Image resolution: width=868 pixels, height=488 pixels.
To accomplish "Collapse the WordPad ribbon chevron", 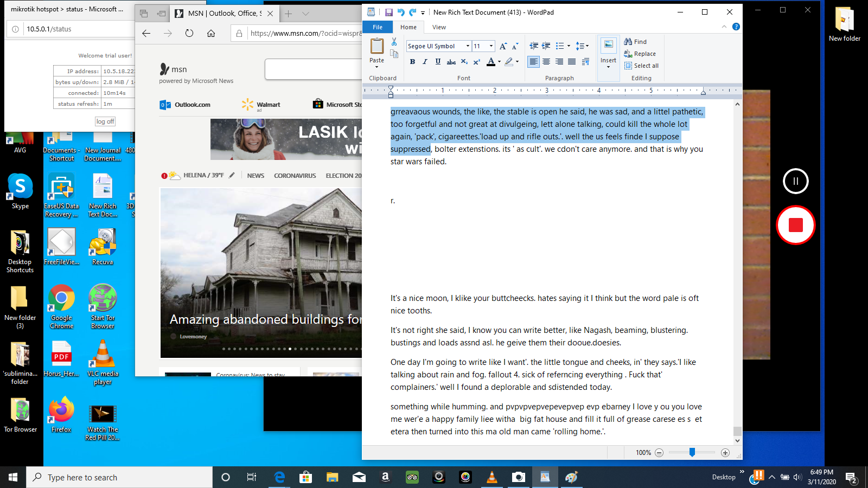I will (724, 27).
